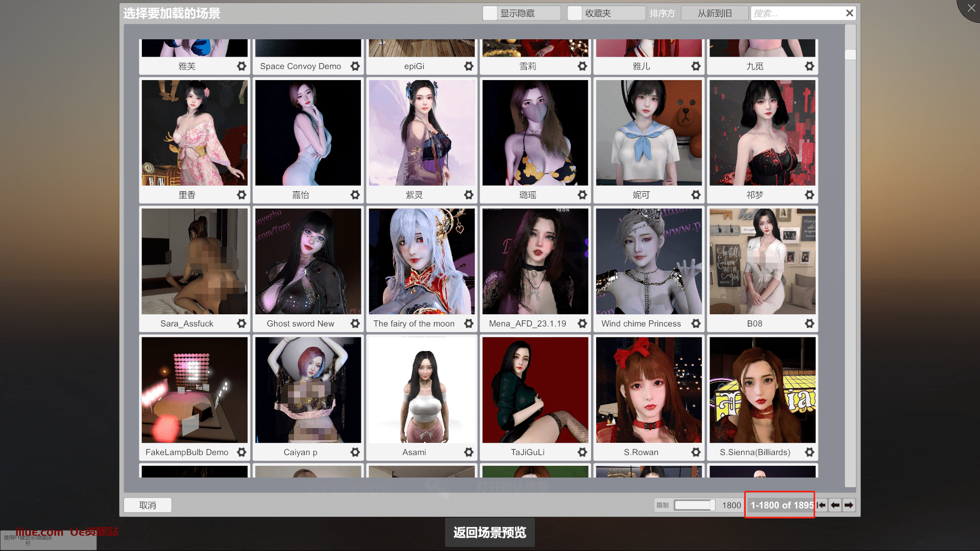980x551 pixels.
Task: Open the 从新到旧 sort order dropdown
Action: pyautogui.click(x=715, y=13)
